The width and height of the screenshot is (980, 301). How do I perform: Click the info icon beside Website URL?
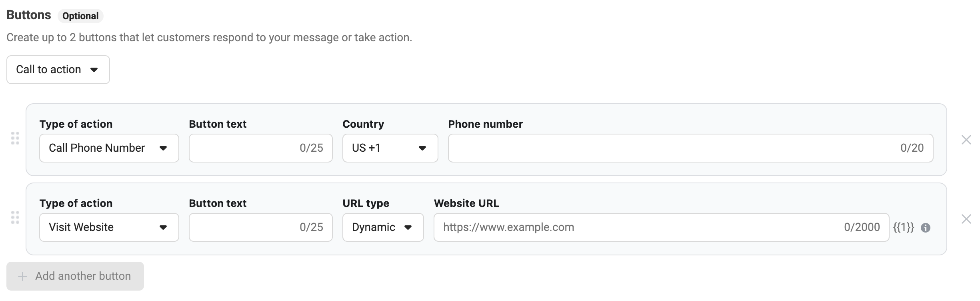coord(926,228)
